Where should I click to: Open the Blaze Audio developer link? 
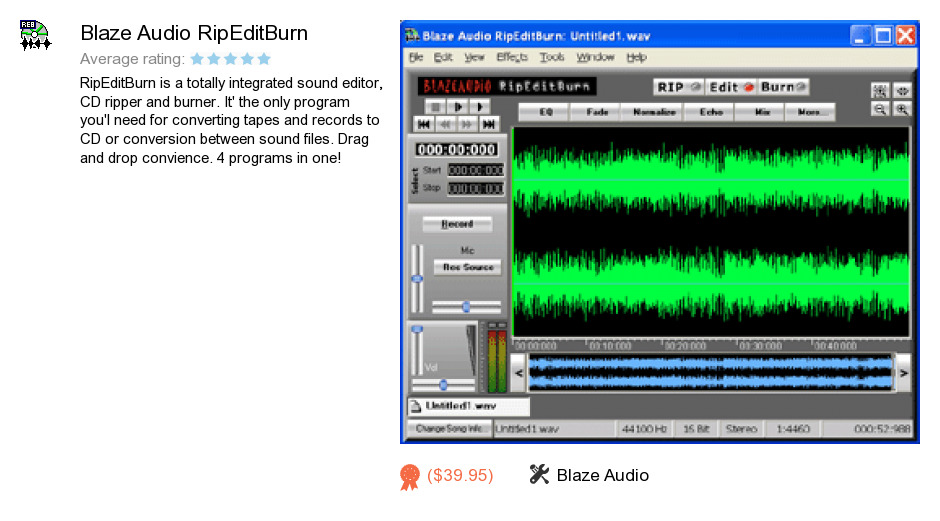[602, 475]
